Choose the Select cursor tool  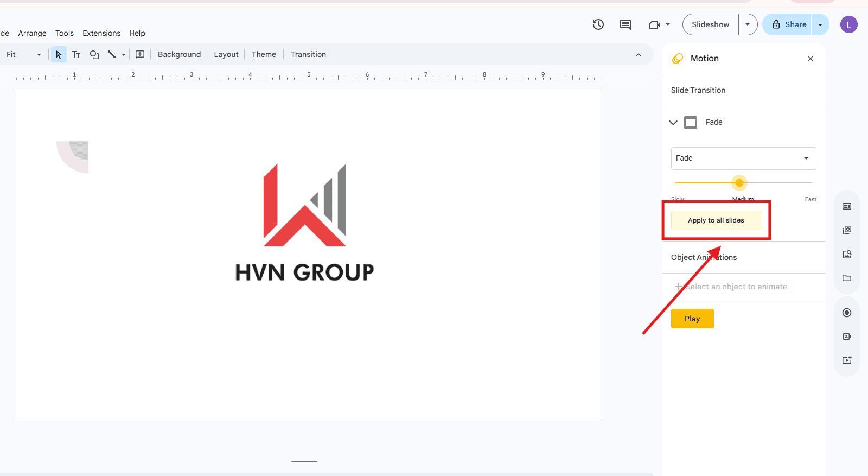(x=59, y=54)
